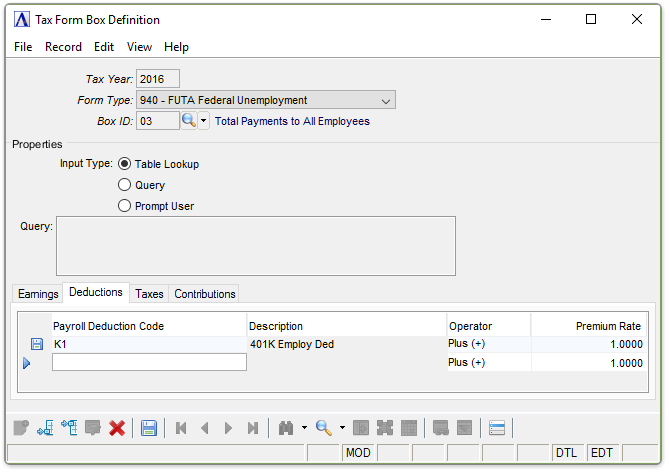The height and width of the screenshot is (473, 670).
Task: Click the Payroll Deduction Code column header
Action: (x=149, y=326)
